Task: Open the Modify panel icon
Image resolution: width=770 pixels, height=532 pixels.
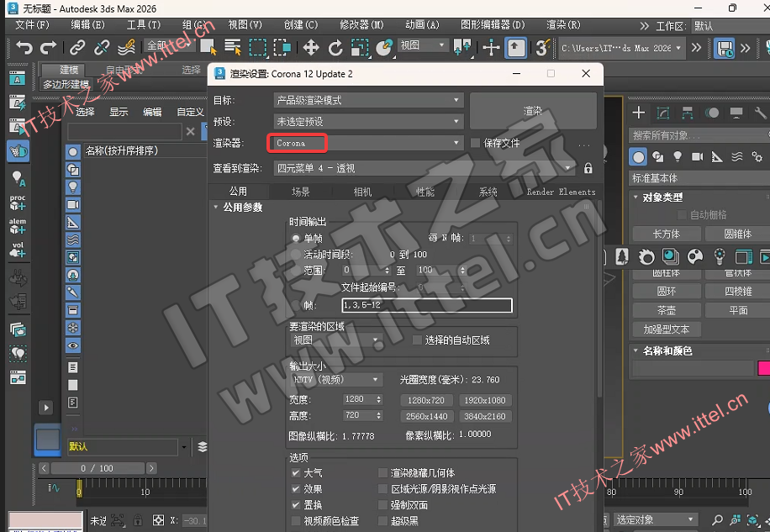Action: 663,113
